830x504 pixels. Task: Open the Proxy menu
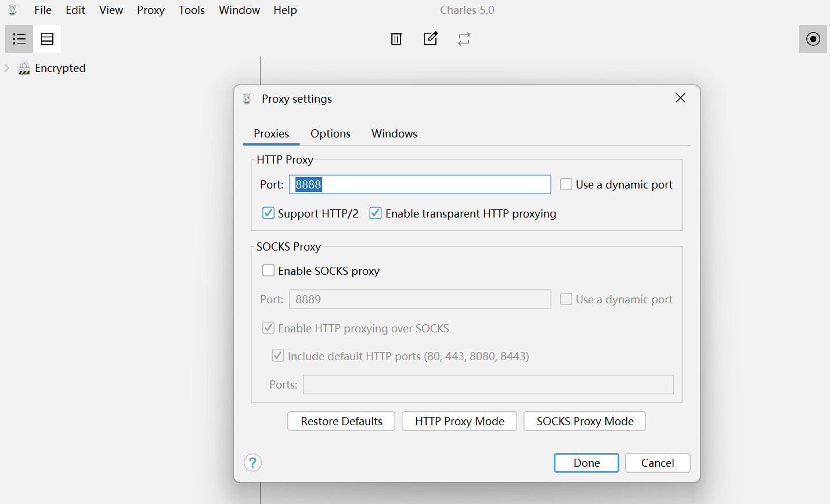pyautogui.click(x=151, y=10)
